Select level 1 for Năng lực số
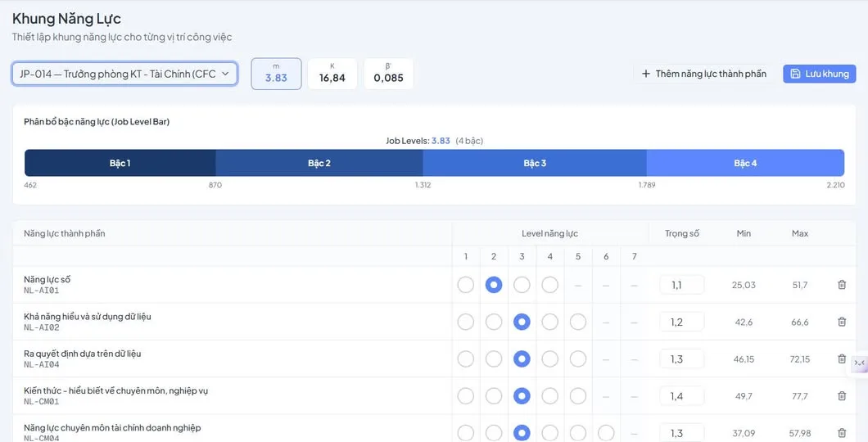 tap(466, 284)
